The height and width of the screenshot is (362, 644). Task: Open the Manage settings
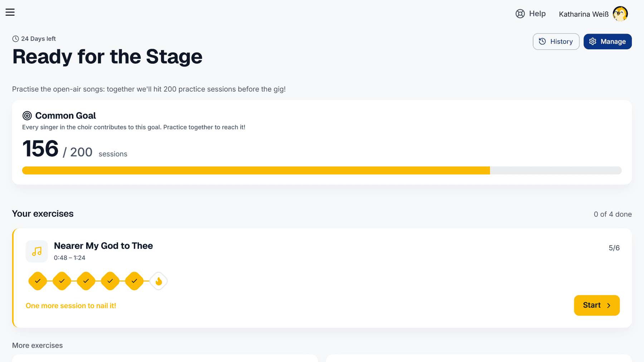[608, 41]
